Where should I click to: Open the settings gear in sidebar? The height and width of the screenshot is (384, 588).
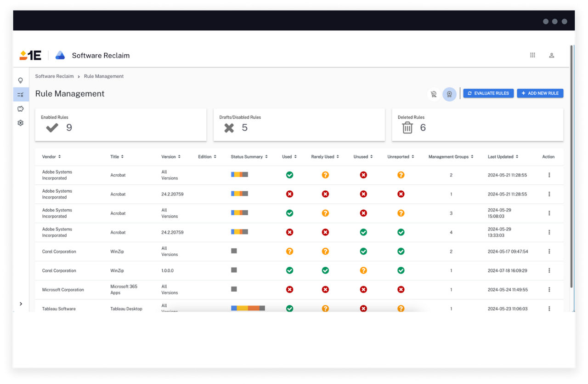pyautogui.click(x=21, y=123)
